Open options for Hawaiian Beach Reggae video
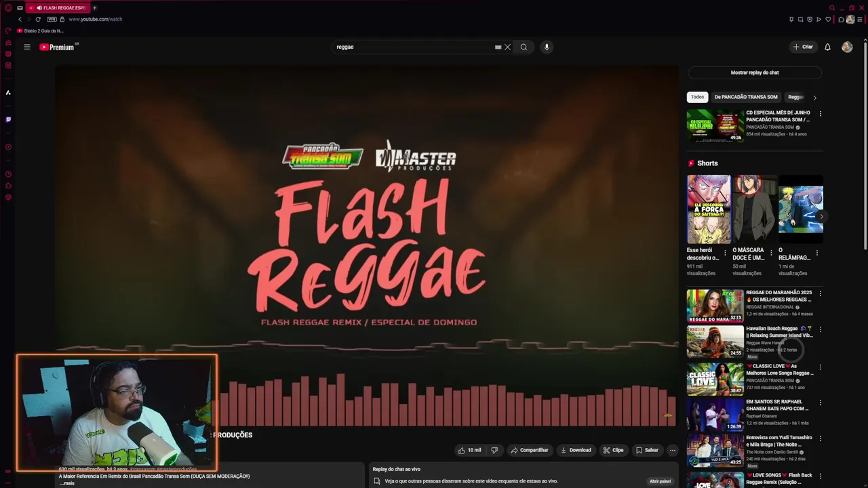868x488 pixels. tap(821, 329)
